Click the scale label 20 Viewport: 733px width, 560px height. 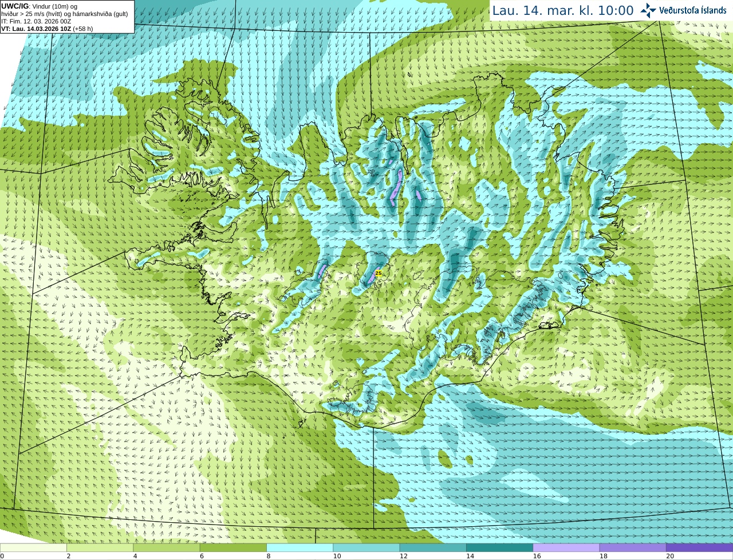click(670, 556)
